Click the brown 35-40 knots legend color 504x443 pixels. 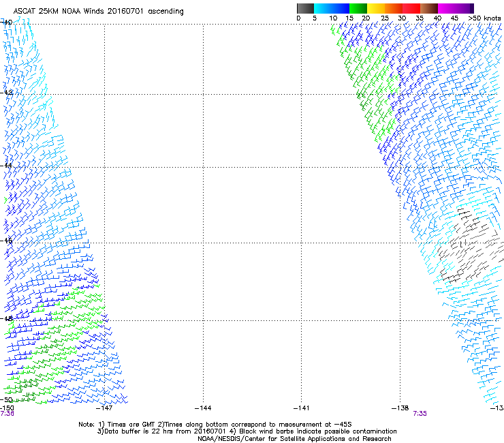click(429, 8)
